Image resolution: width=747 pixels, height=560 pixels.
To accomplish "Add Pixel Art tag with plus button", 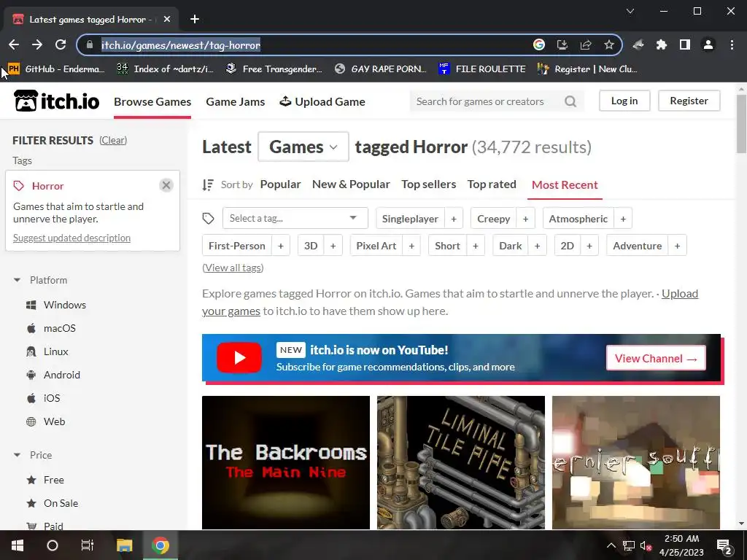I will tap(411, 246).
